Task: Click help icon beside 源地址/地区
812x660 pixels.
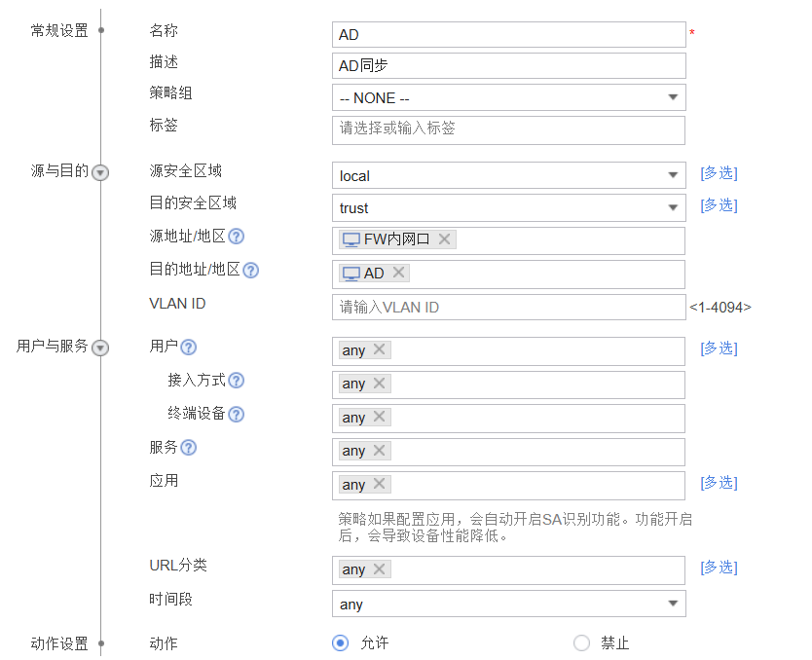Action: pyautogui.click(x=236, y=237)
